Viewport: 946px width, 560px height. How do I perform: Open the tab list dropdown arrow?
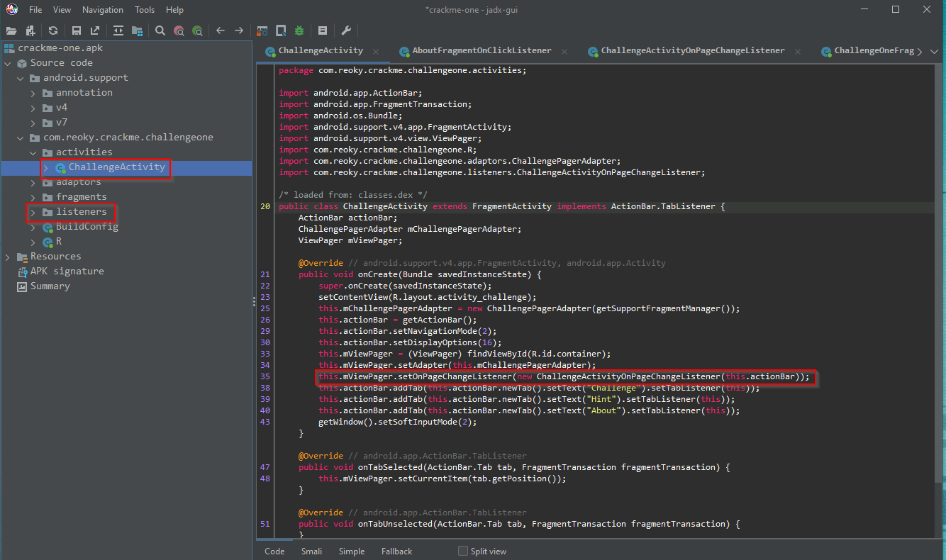pyautogui.click(x=933, y=51)
